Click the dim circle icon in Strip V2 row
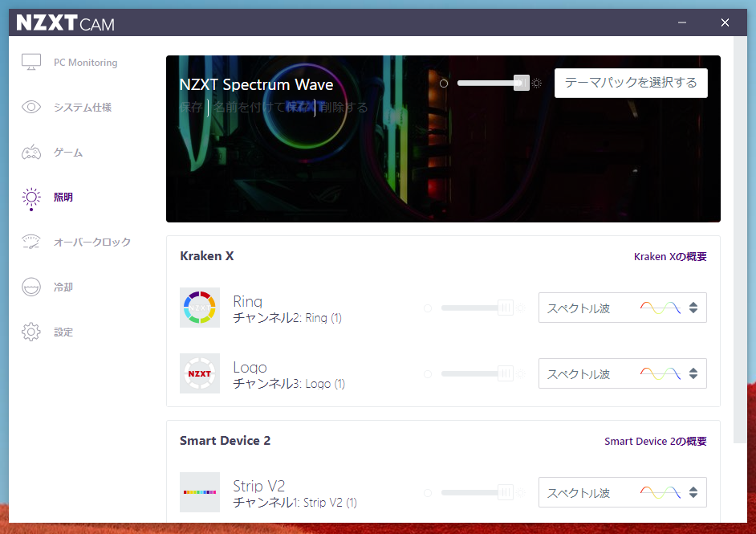The height and width of the screenshot is (534, 756). click(428, 492)
